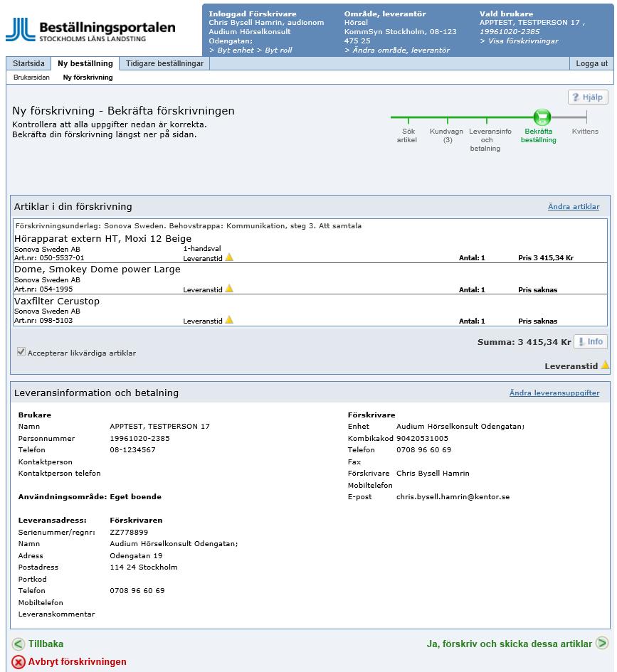Click the warning triangle for Vaxfilter Cerustop
This screenshot has height=672, width=617.
(229, 320)
